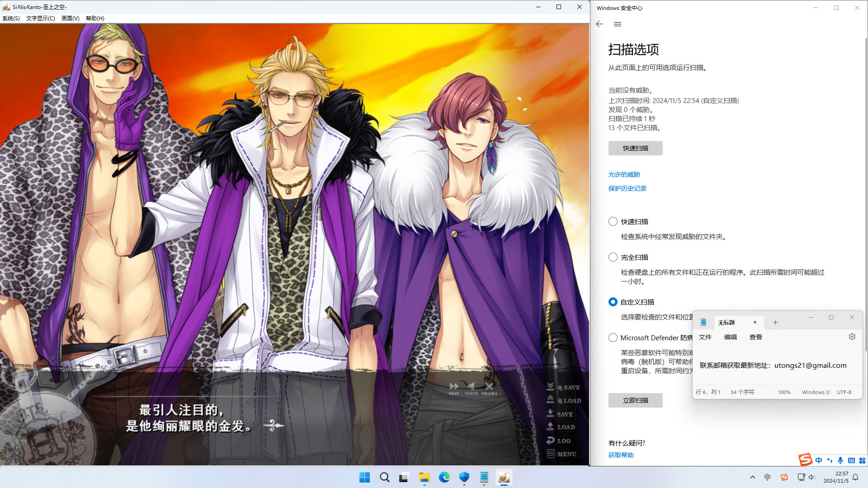Show hidden system tray icons chevron
This screenshot has height=488, width=868.
pyautogui.click(x=752, y=477)
